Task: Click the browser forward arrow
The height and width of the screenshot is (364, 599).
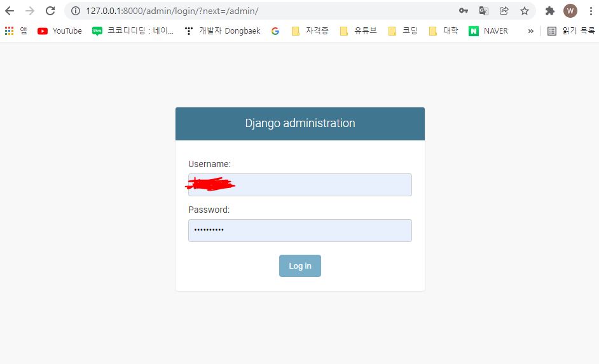Action: coord(30,11)
